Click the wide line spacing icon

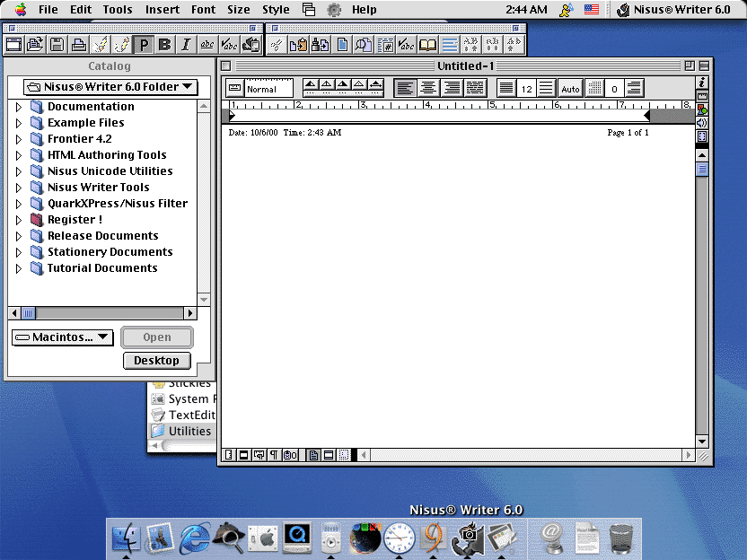pyautogui.click(x=546, y=89)
